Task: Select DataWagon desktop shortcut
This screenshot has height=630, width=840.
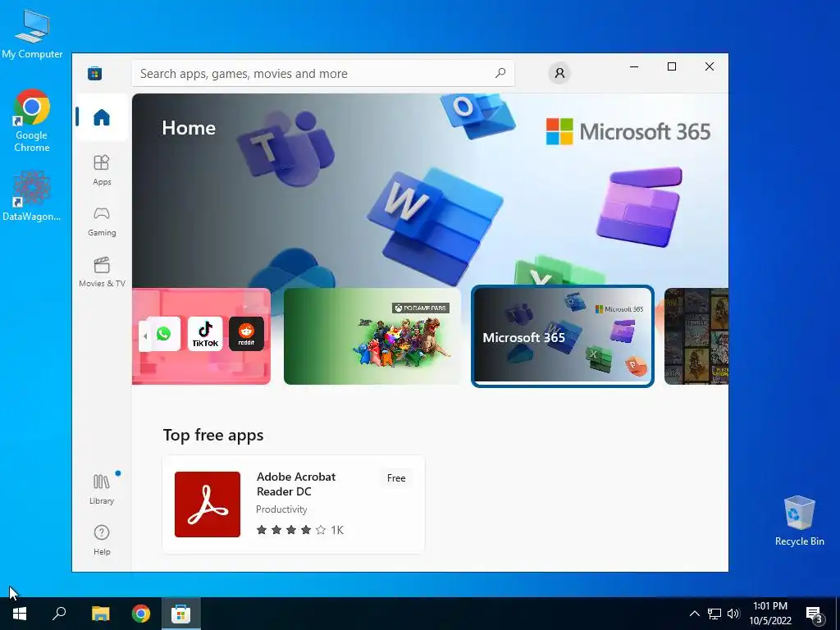Action: coord(32,196)
